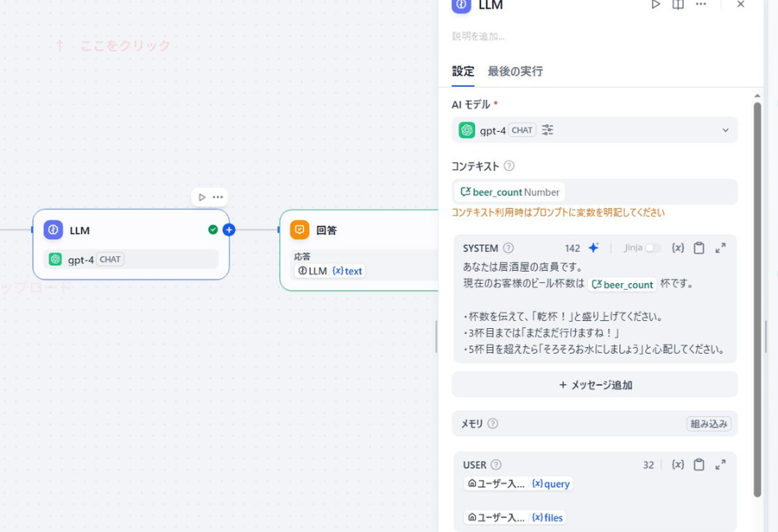The image size is (778, 532).
Task: Insert a variable with the {x} icon in SYSTEM
Action: pyautogui.click(x=677, y=247)
